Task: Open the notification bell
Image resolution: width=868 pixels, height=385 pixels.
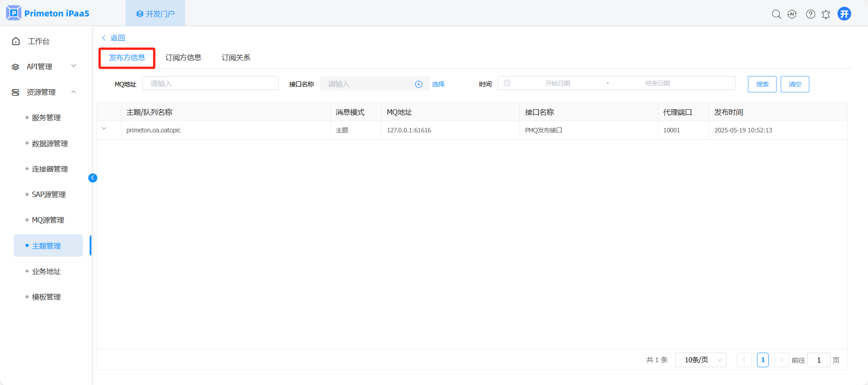Action: pyautogui.click(x=826, y=14)
